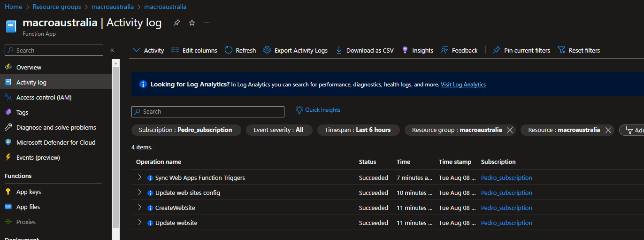
Task: Expand the CreateWebSite row
Action: pos(139,208)
